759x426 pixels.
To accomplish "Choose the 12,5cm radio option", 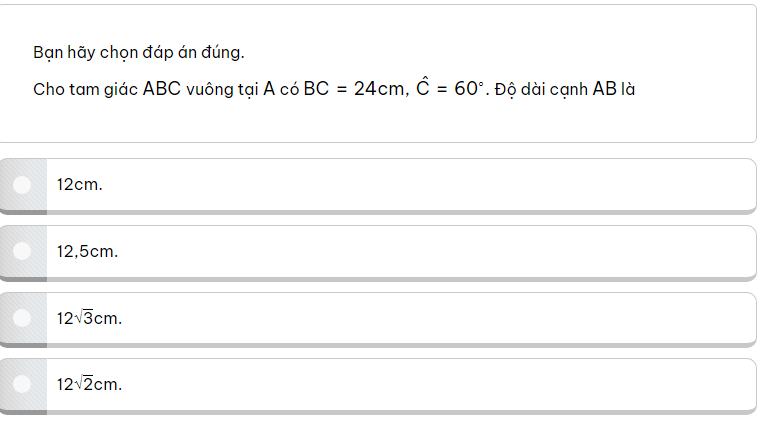I will click(x=23, y=251).
